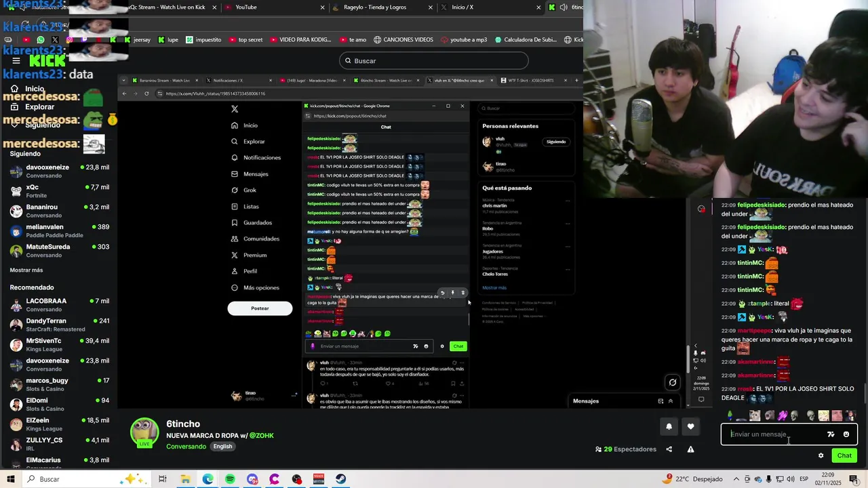Open LACOBRAAA recommended channel
The image size is (868, 488).
pos(60,305)
